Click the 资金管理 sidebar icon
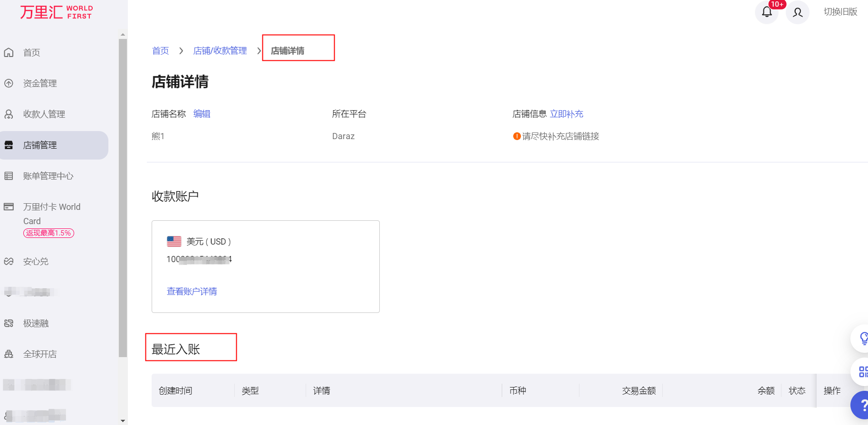Screen dimensions: 868x425 pyautogui.click(x=9, y=83)
